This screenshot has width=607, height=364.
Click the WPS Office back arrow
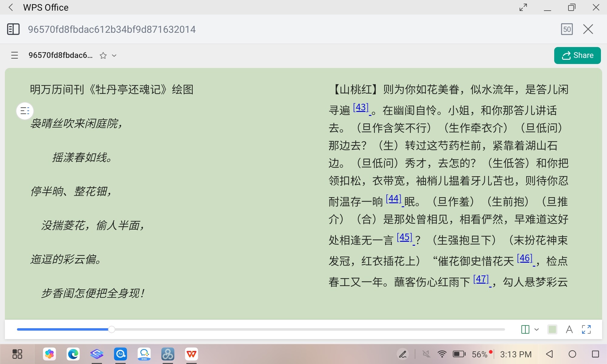pyautogui.click(x=11, y=7)
